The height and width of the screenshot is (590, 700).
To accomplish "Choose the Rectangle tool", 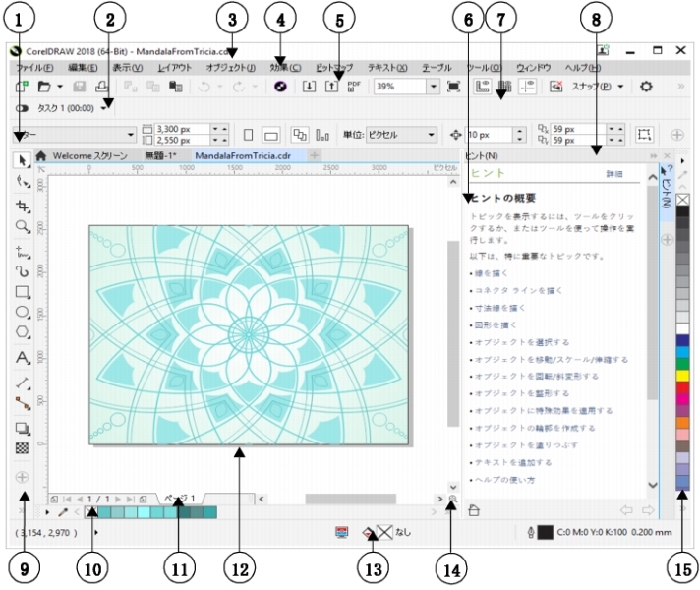I will [x=22, y=292].
